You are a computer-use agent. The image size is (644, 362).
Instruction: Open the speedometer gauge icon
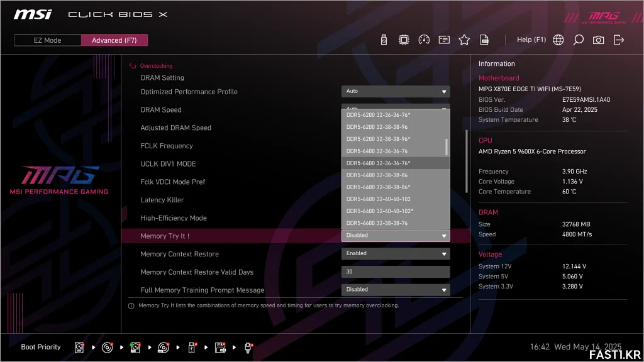click(x=424, y=40)
